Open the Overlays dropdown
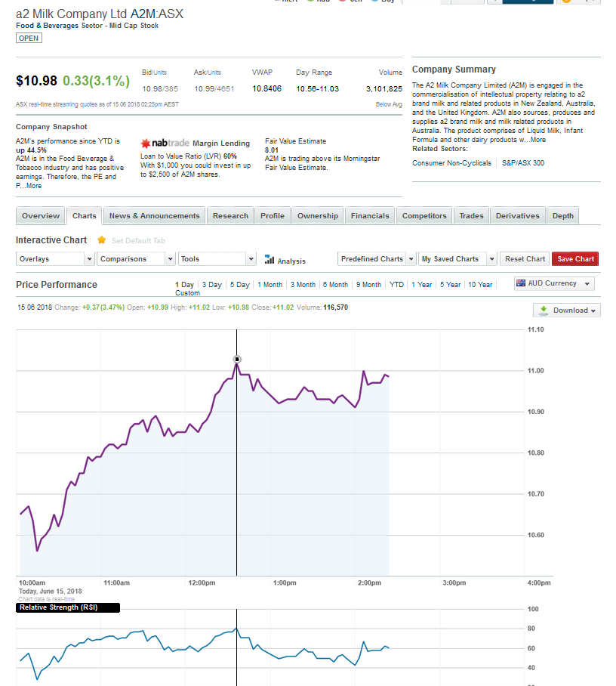The image size is (616, 686). coord(55,259)
